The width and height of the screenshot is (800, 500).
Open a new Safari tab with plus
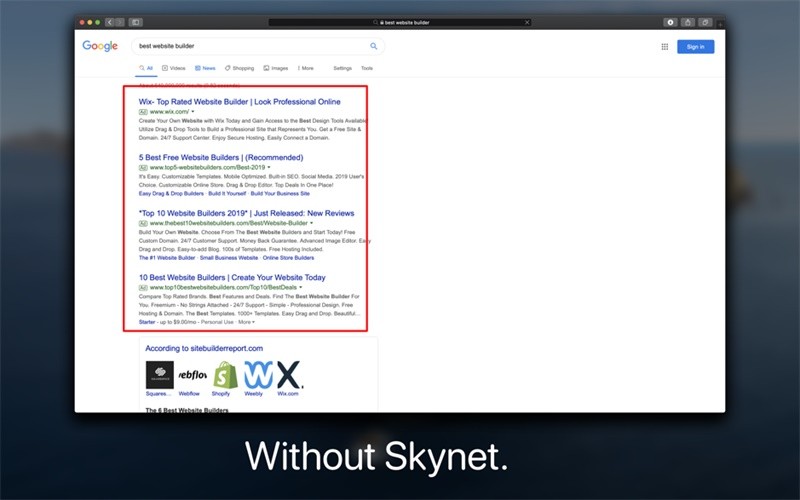coord(720,23)
